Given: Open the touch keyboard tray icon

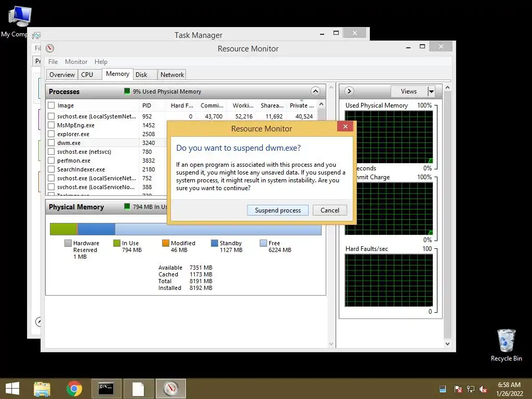Looking at the screenshot, I should [443, 389].
